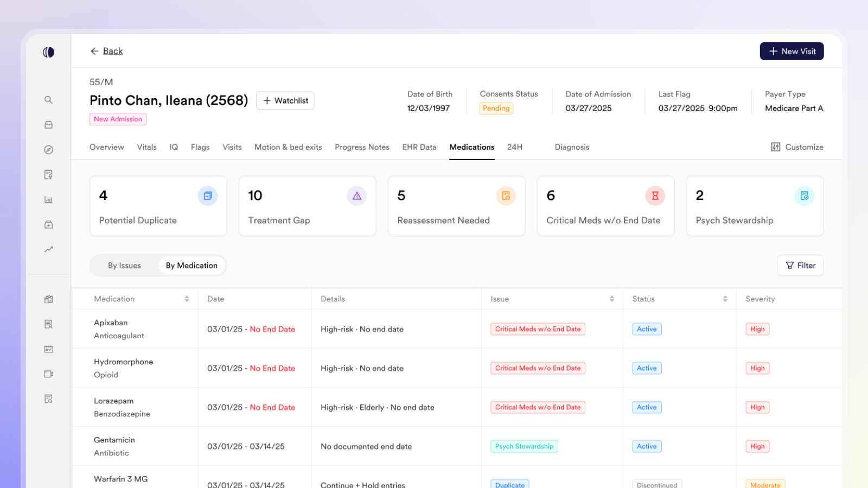868x488 pixels.
Task: Open the inbox icon in the sidebar
Action: (48, 125)
